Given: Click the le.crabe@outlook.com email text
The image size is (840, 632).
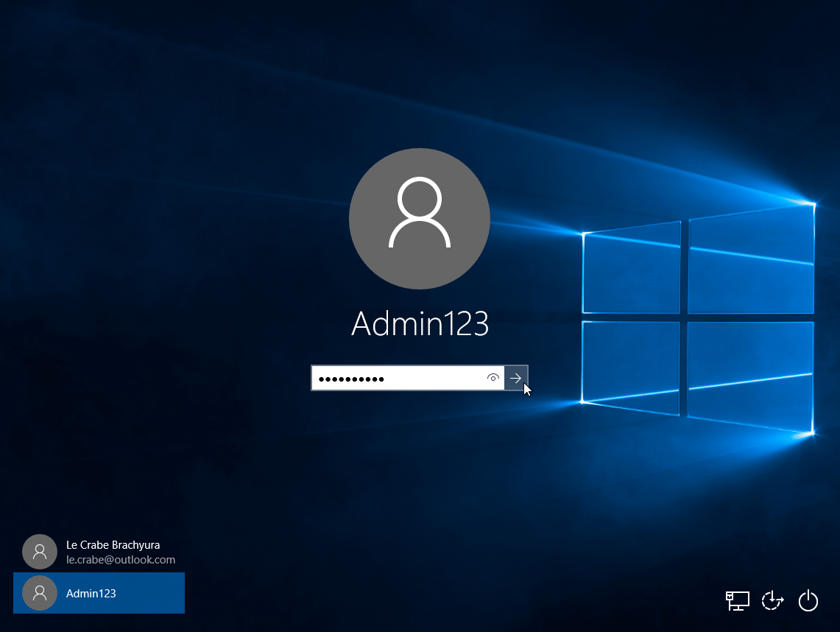Looking at the screenshot, I should click(x=121, y=560).
